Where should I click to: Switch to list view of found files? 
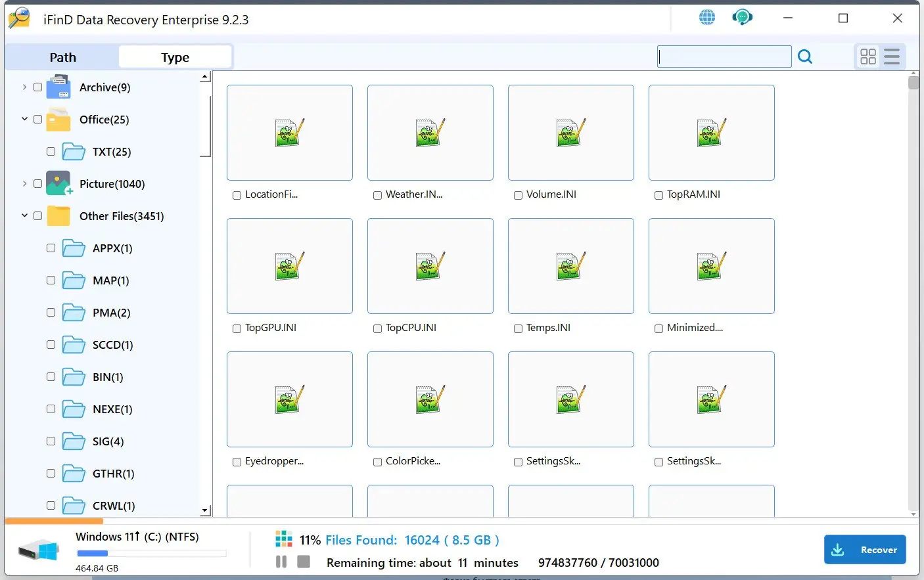coord(891,56)
